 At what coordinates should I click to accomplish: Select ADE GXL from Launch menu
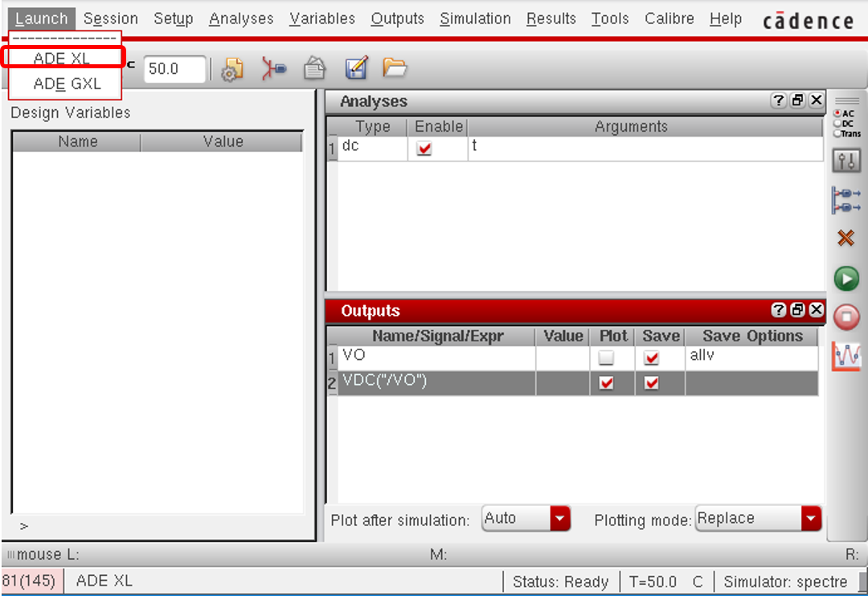coord(67,84)
